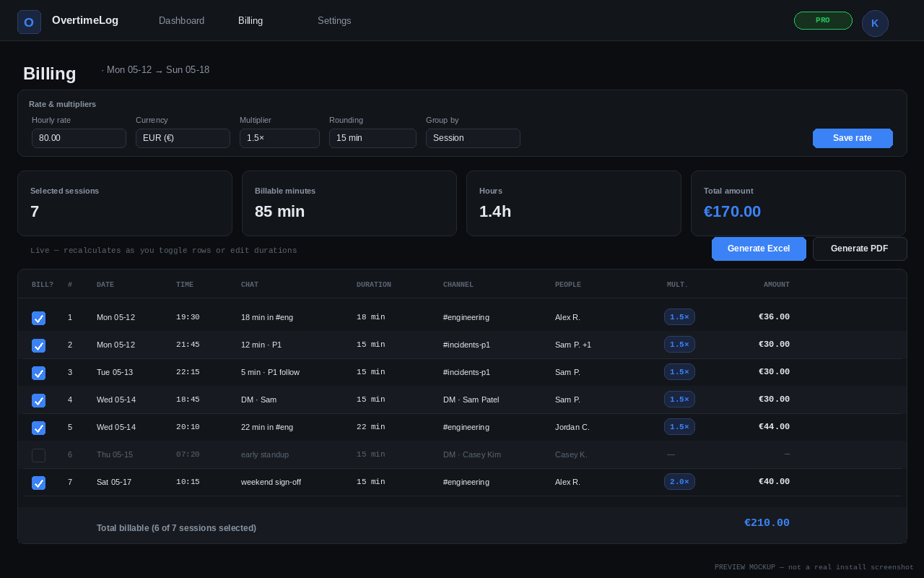Viewport: 924px width, 578px height.
Task: Uncheck billing for session 2 at 21:45
Action: (38, 345)
